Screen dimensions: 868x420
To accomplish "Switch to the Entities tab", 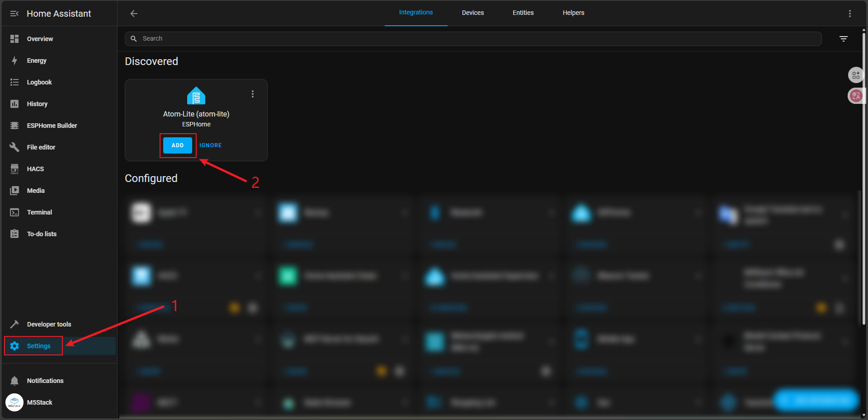I will 523,13.
